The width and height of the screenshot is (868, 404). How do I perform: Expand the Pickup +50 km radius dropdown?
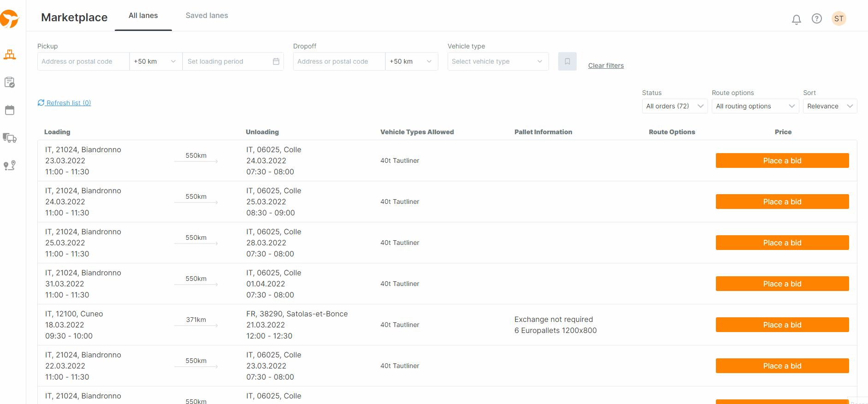coord(156,61)
